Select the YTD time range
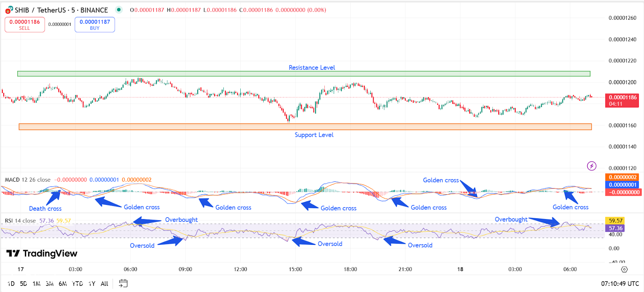This screenshot has width=644, height=292. click(x=77, y=284)
